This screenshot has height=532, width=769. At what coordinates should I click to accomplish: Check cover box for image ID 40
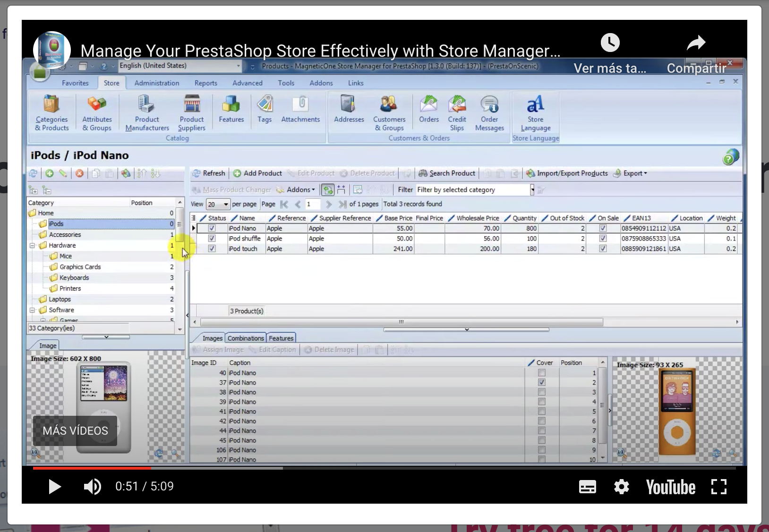pos(542,373)
